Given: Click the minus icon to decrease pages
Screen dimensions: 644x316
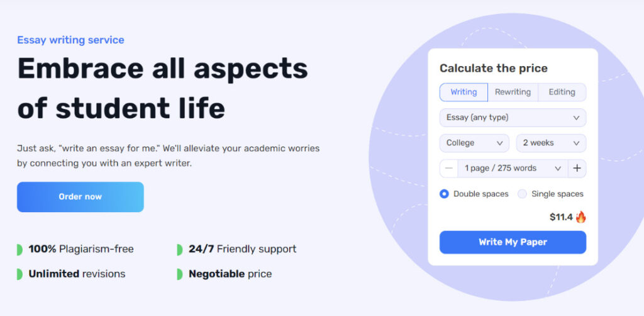Looking at the screenshot, I should click(448, 169).
